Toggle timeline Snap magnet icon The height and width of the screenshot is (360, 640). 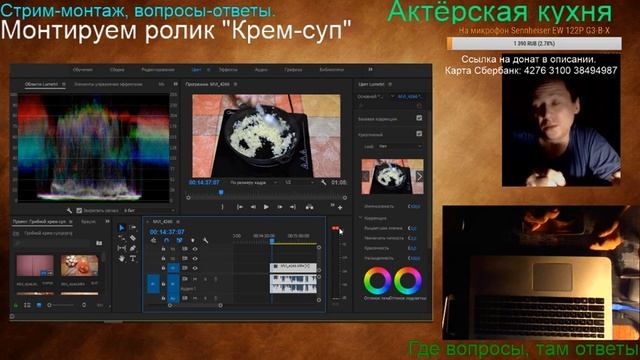pyautogui.click(x=166, y=241)
